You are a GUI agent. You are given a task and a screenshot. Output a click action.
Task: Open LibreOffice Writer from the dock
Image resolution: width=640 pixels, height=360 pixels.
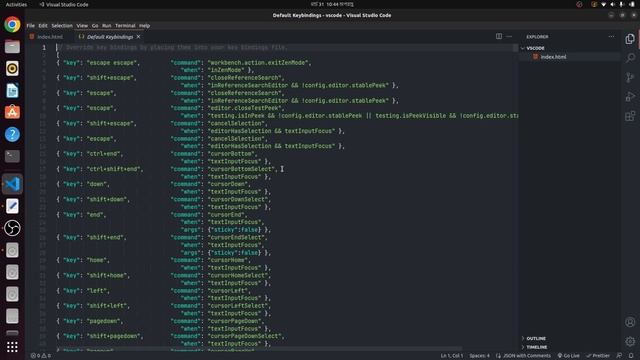coord(12,91)
